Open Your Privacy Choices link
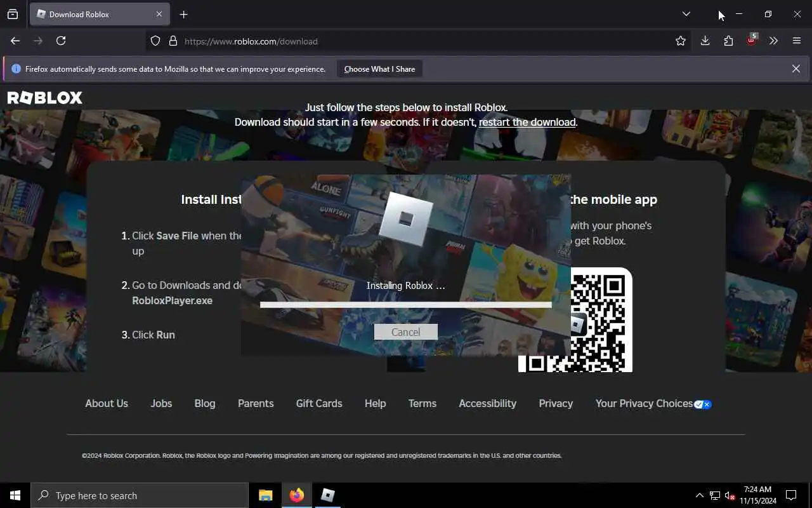 tap(644, 403)
